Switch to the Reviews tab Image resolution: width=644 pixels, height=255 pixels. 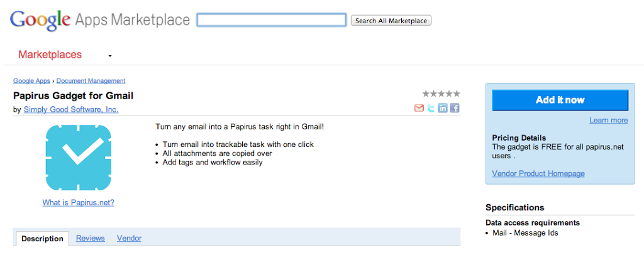click(91, 238)
